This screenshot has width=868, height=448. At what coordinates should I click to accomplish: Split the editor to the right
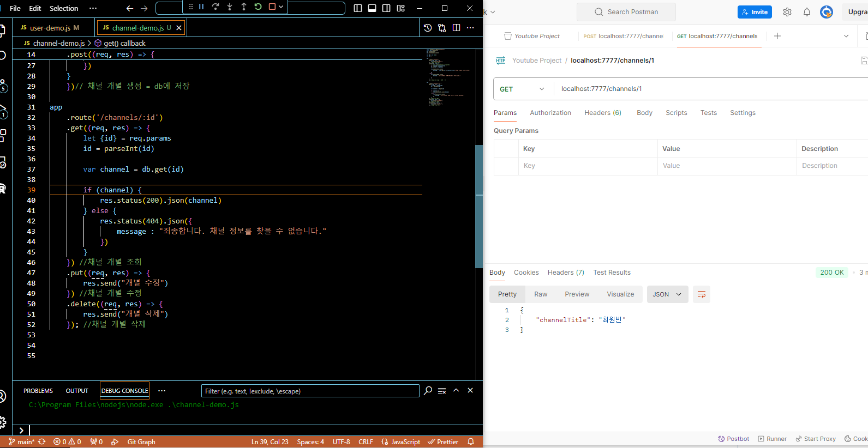(456, 28)
